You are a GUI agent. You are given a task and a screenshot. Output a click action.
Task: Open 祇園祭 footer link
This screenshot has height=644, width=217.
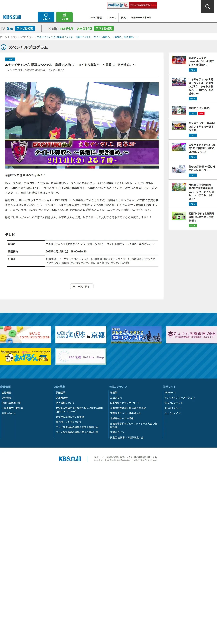(x=114, y=393)
